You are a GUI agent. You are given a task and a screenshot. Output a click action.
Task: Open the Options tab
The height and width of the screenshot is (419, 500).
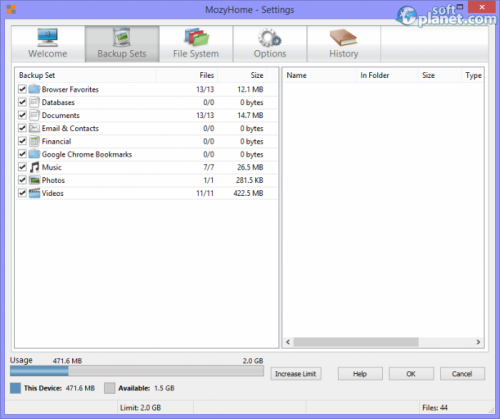[x=270, y=44]
